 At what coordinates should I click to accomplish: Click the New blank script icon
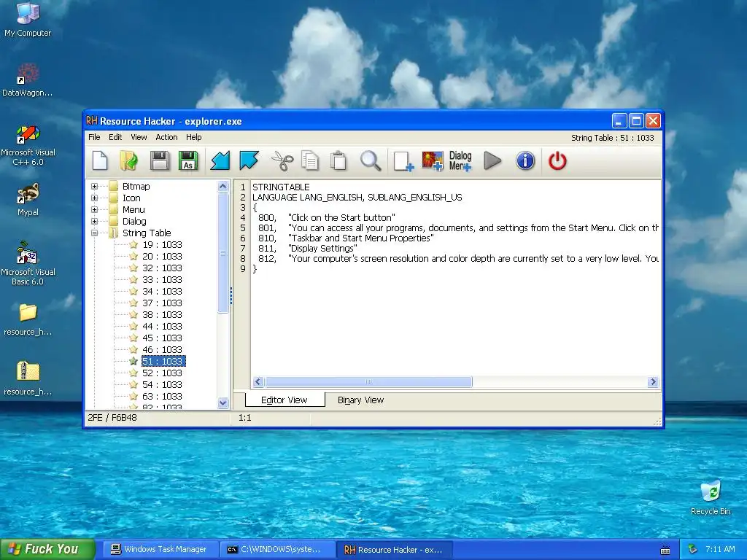click(x=100, y=160)
